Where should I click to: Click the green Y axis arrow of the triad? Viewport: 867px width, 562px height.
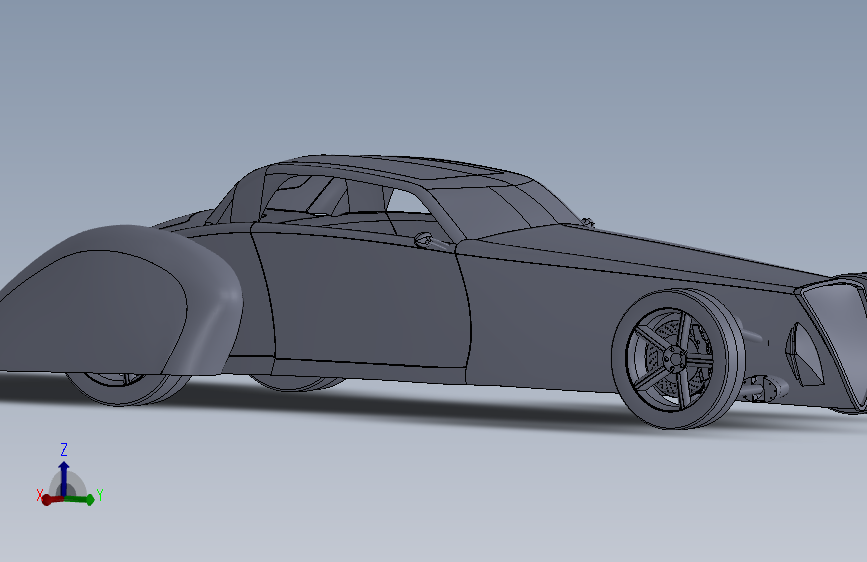coord(80,499)
